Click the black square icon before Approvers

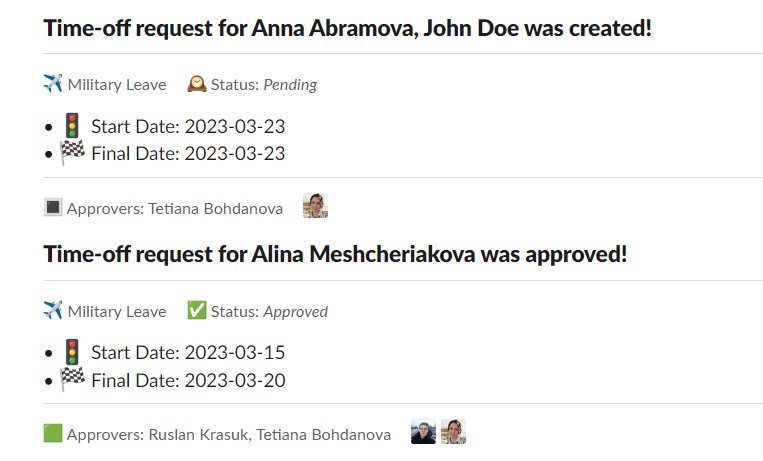(53, 208)
